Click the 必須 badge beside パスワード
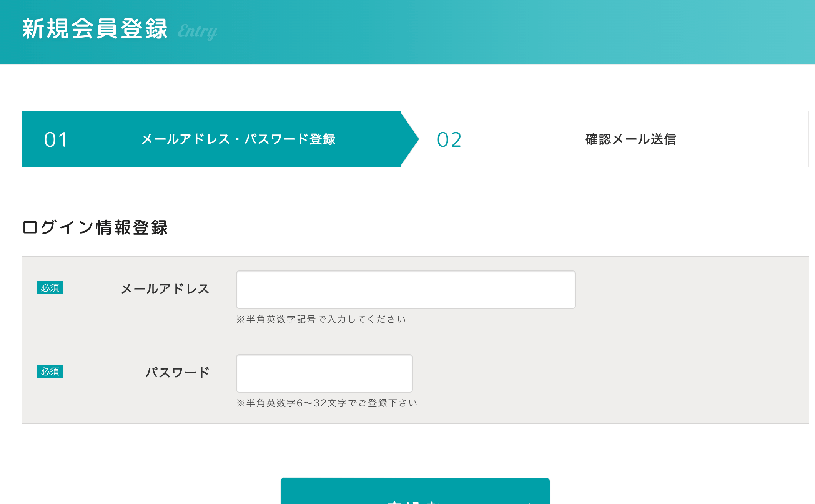Screen dimensions: 815x504 50,371
